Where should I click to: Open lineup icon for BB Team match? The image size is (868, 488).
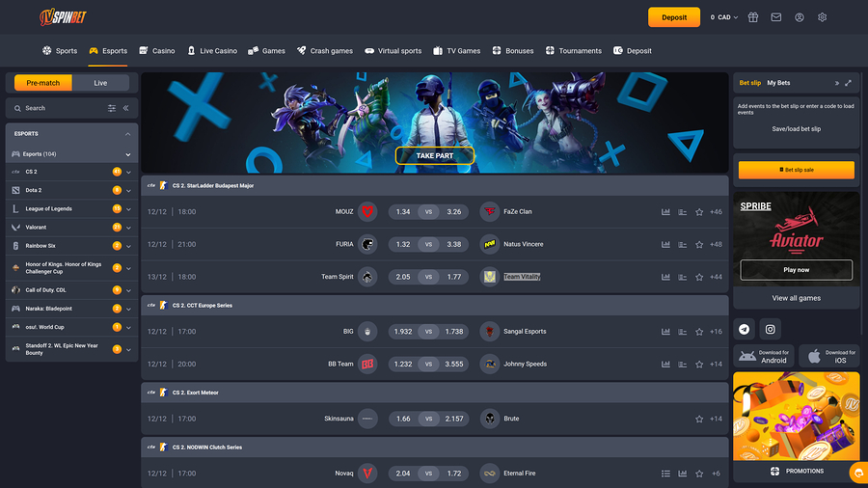click(683, 365)
